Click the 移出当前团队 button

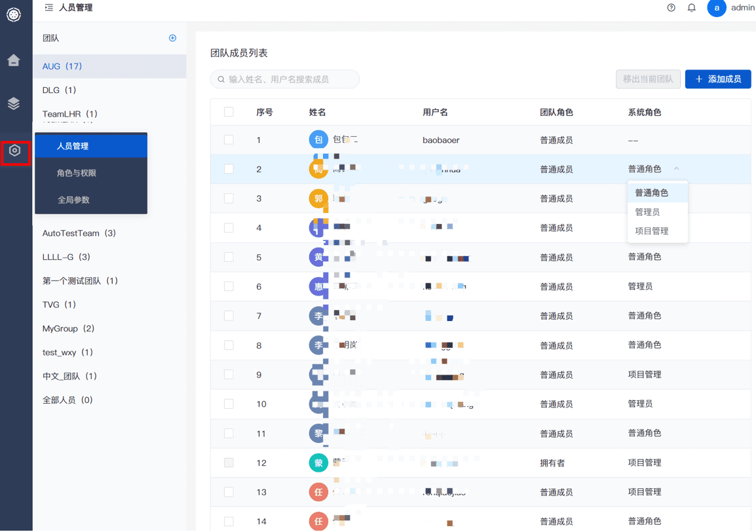tap(648, 79)
